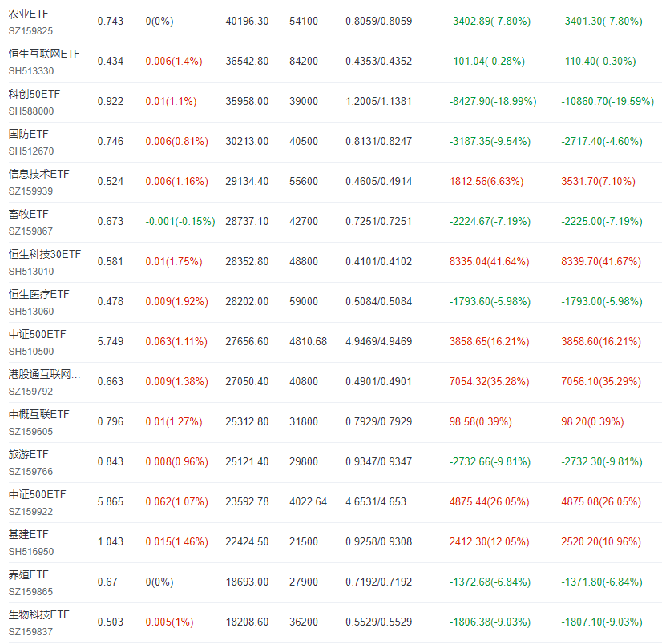
Task: Select code SZ159867
Action: coord(30,231)
